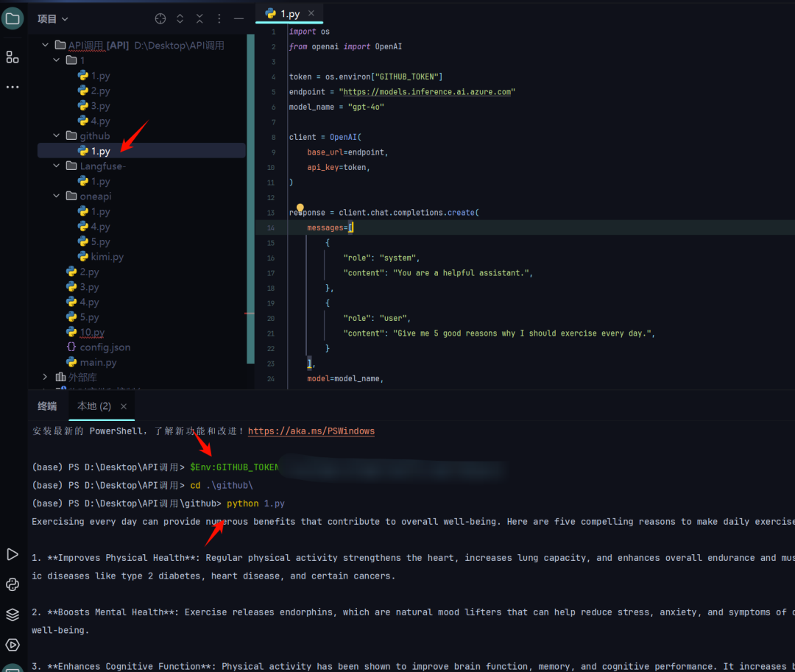The width and height of the screenshot is (795, 672).
Task: Switch to the 本地 (2) terminal tab
Action: pyautogui.click(x=93, y=406)
